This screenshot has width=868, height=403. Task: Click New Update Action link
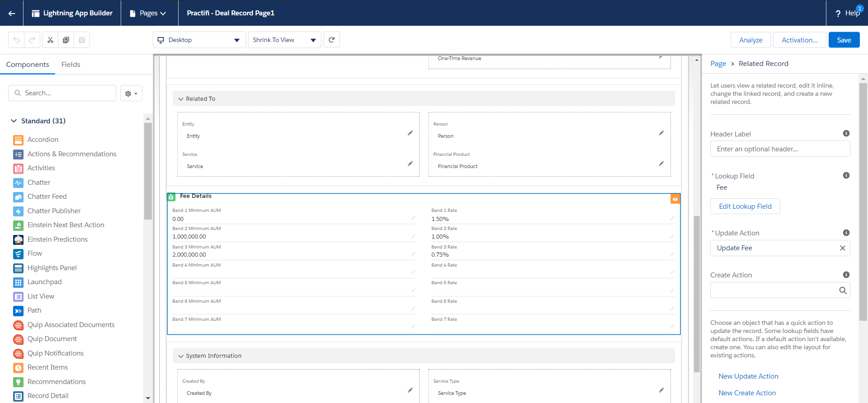[x=748, y=376]
